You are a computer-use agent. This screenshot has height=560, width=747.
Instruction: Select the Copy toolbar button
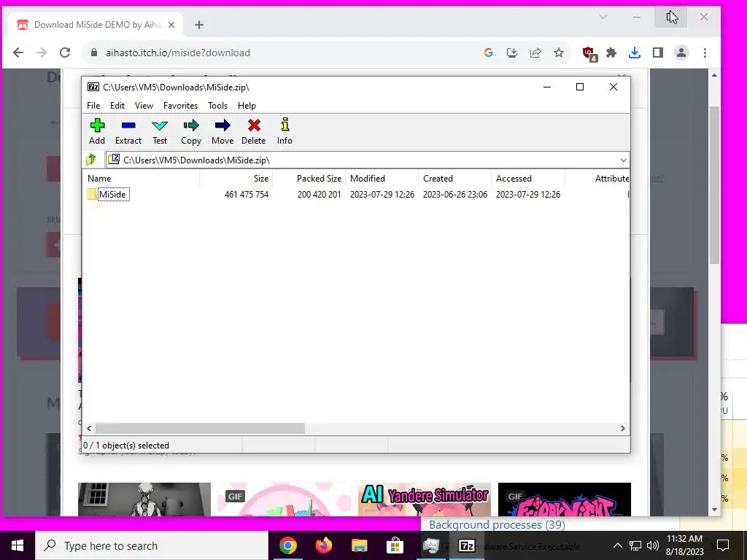click(x=191, y=131)
